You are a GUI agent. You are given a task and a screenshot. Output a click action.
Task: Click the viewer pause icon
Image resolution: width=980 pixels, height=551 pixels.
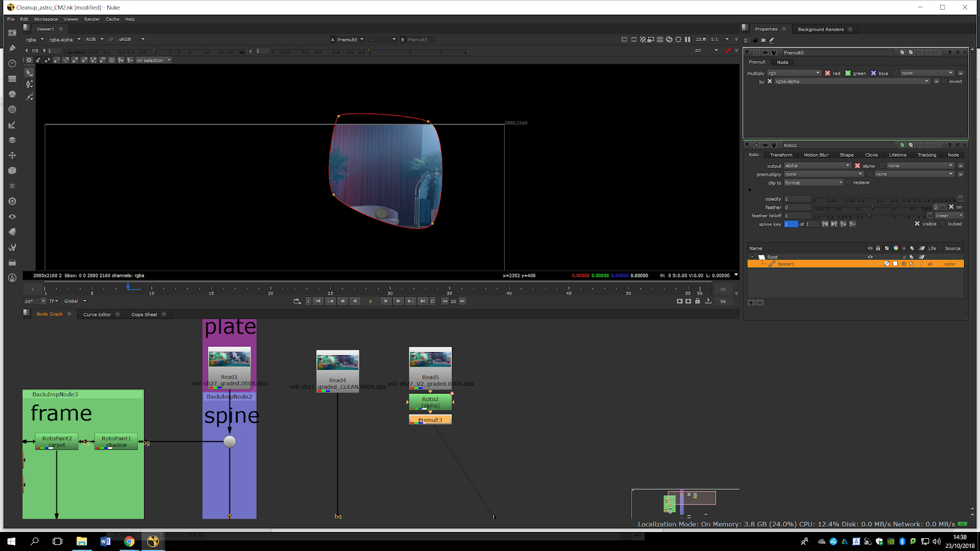tap(687, 40)
